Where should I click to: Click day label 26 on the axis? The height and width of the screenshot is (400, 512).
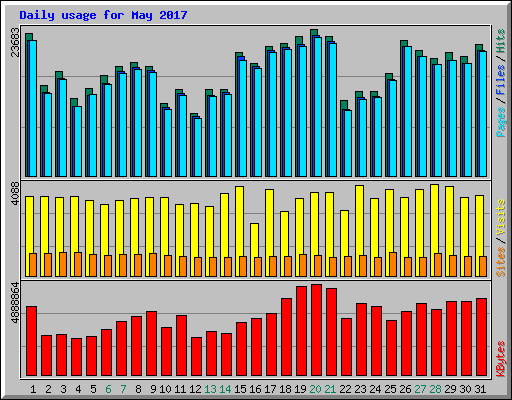(x=405, y=389)
